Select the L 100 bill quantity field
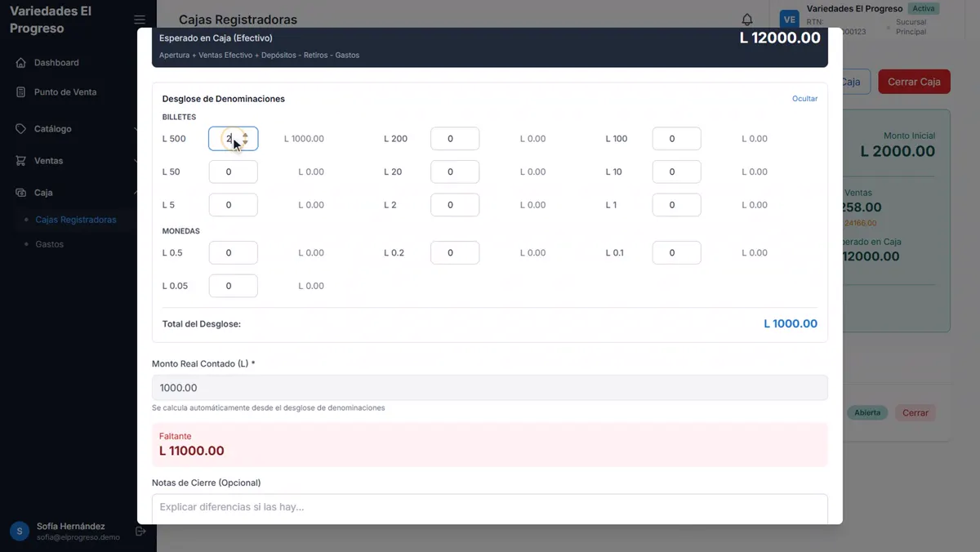Screen dimensions: 980x552 coord(677,139)
